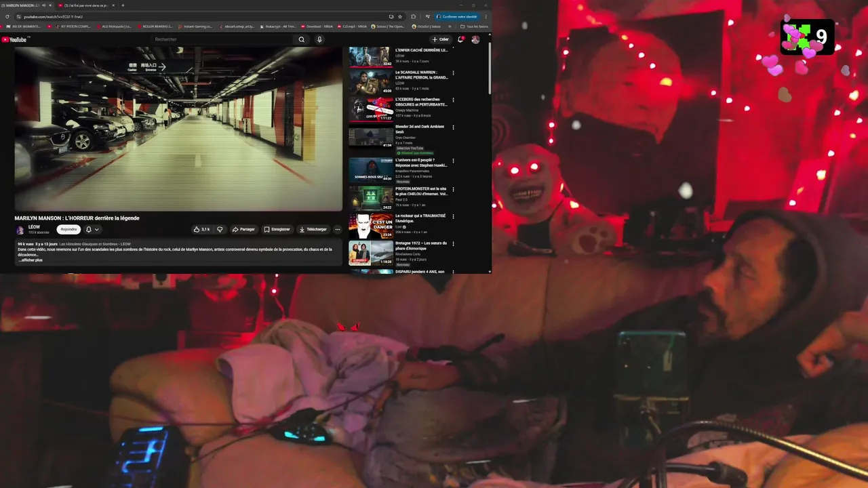
Task: Open Bretagne 1972 video thumbnail
Action: click(371, 253)
